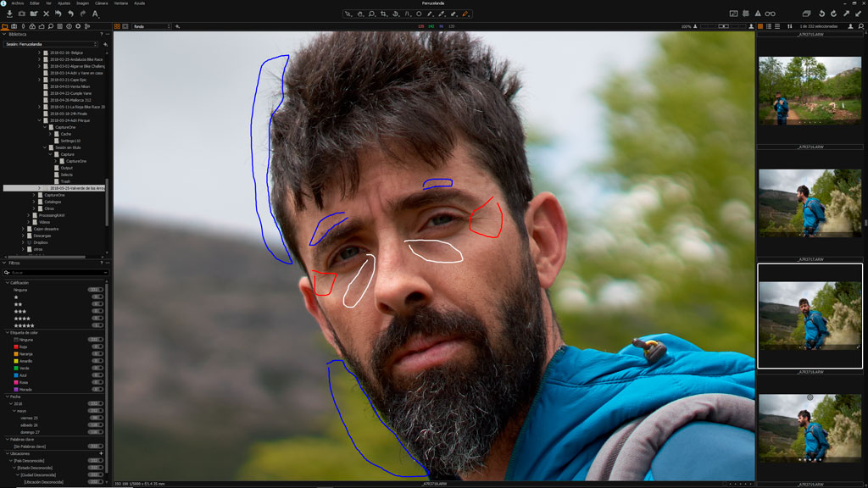
Task: Toggle proofing glasses icon
Action: pos(770,14)
